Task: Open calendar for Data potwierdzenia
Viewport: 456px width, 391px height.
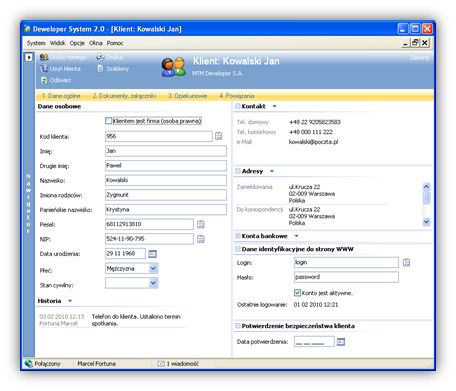Action: pos(341,342)
